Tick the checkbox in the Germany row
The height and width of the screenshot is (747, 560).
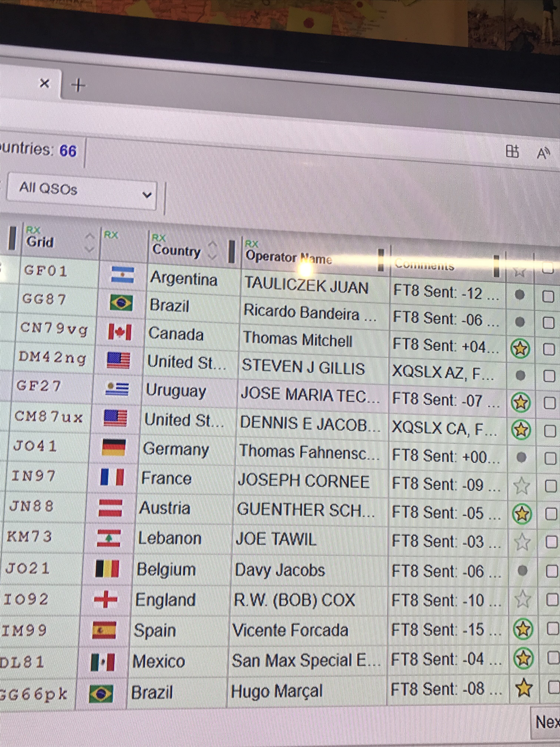[x=550, y=458]
